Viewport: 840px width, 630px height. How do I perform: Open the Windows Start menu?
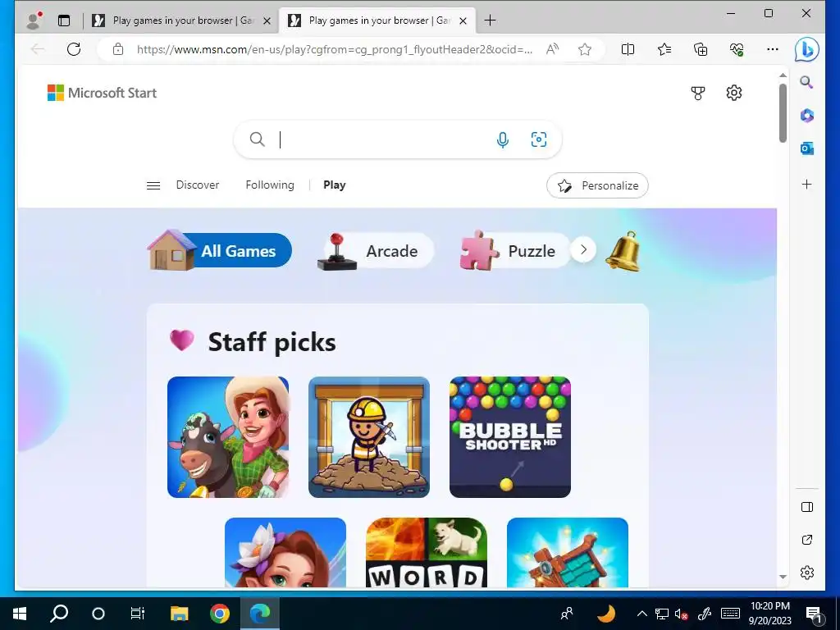(x=20, y=614)
